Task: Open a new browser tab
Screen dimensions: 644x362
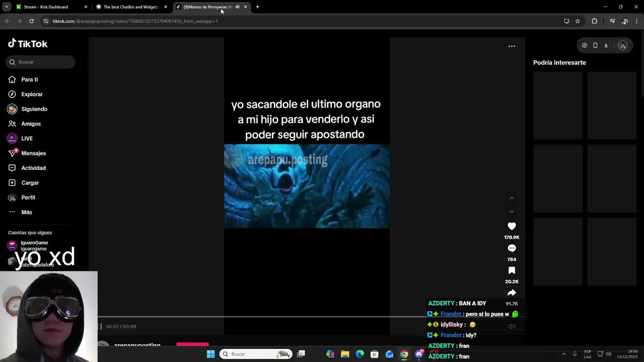Action: click(x=258, y=7)
